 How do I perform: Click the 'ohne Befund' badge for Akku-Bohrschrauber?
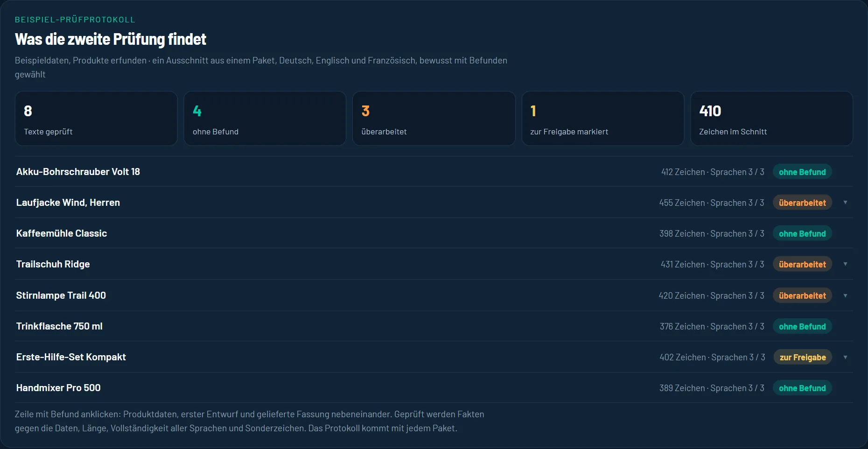802,172
